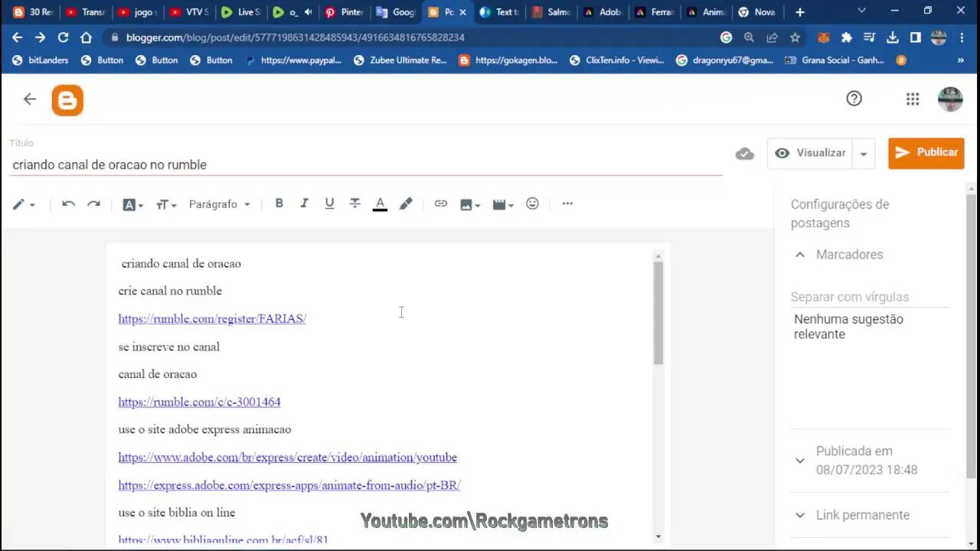The height and width of the screenshot is (551, 980).
Task: Open the ClixTen.info bookmark
Action: pyautogui.click(x=617, y=60)
